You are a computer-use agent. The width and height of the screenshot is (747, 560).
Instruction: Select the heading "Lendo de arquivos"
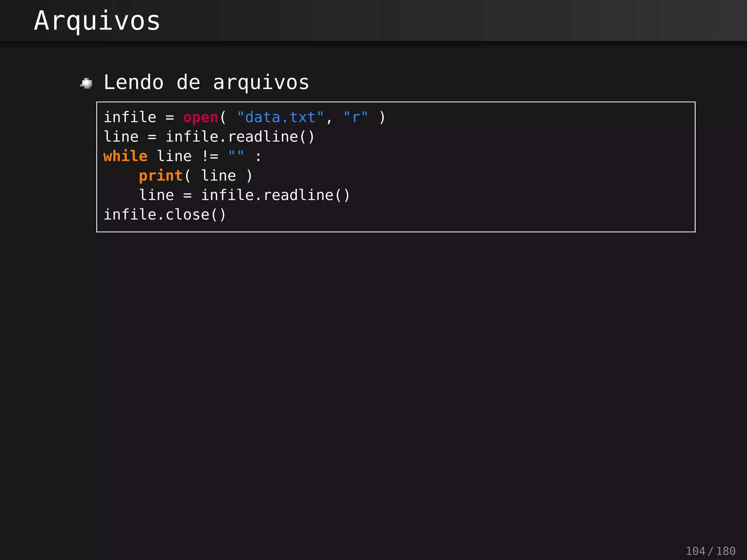coord(206,82)
